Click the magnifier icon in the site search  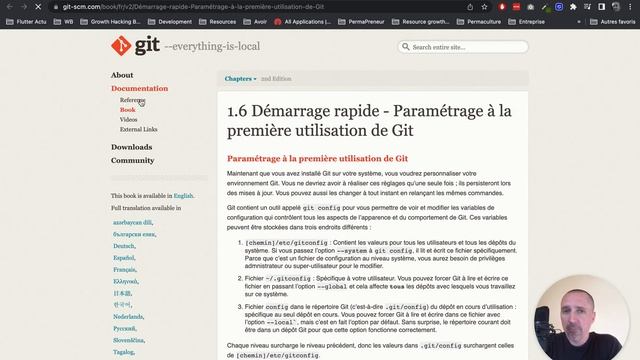click(406, 47)
